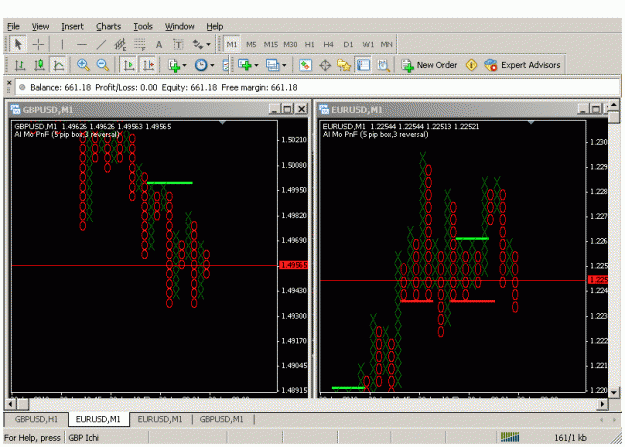Open the Navigator folder-star icon
Screen dimensions: 625x447
[344, 65]
